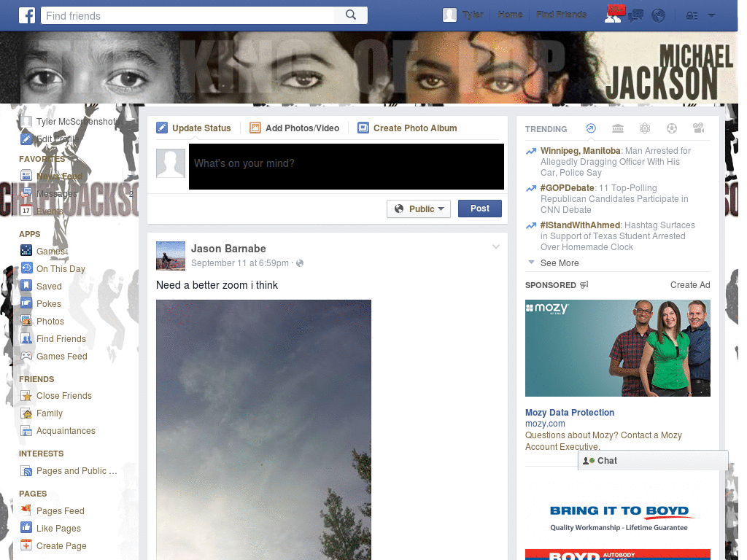Open Entertainment trends via the movie camera icon

pos(698,128)
